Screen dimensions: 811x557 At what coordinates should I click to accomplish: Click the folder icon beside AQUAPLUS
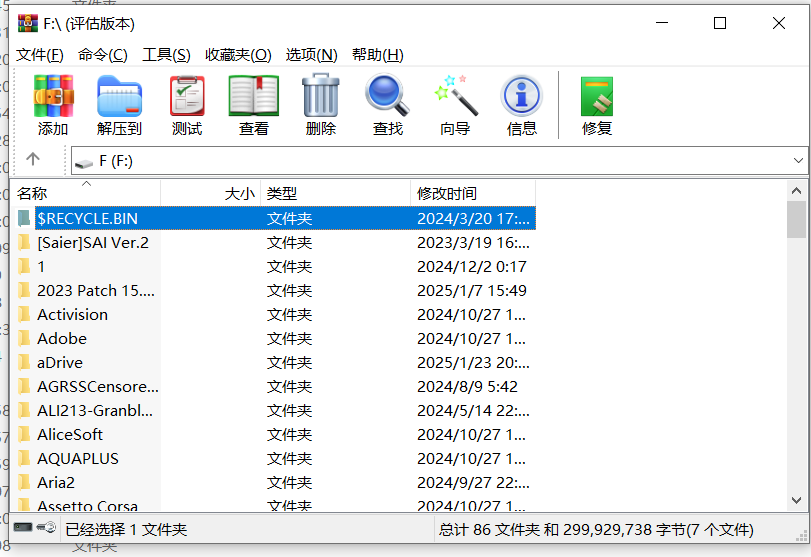click(24, 458)
